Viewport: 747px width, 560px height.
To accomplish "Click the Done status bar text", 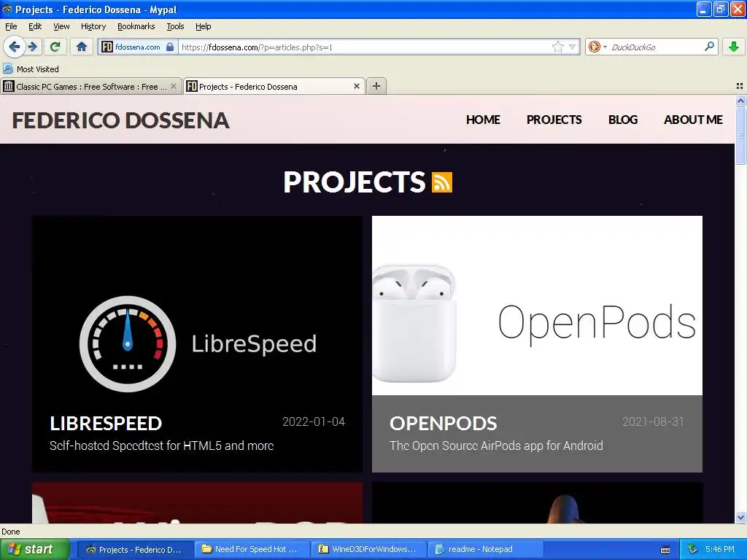I will click(x=11, y=532).
